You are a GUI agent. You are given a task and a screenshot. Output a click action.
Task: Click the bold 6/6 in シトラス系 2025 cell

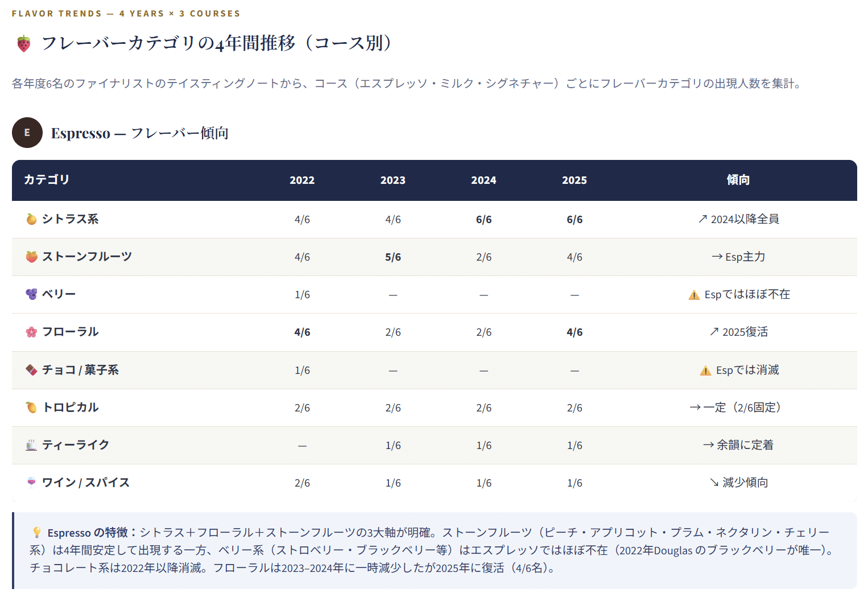(574, 220)
